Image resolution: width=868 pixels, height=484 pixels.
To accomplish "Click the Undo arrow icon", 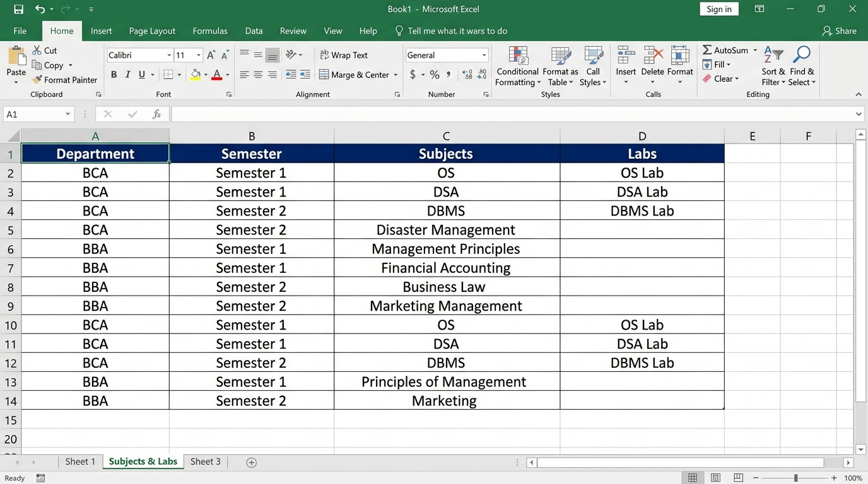I will [40, 9].
